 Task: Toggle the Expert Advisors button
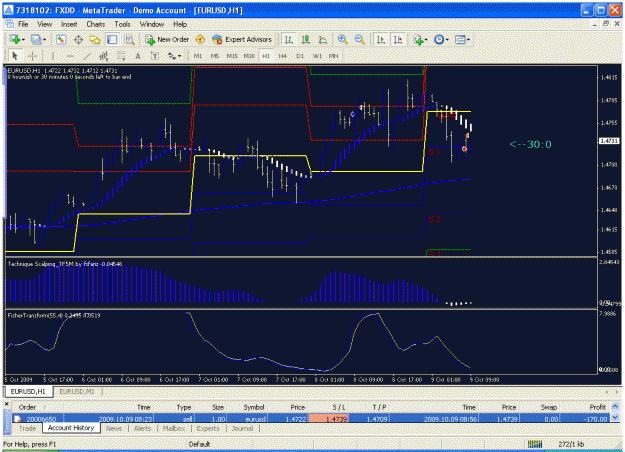pyautogui.click(x=242, y=39)
